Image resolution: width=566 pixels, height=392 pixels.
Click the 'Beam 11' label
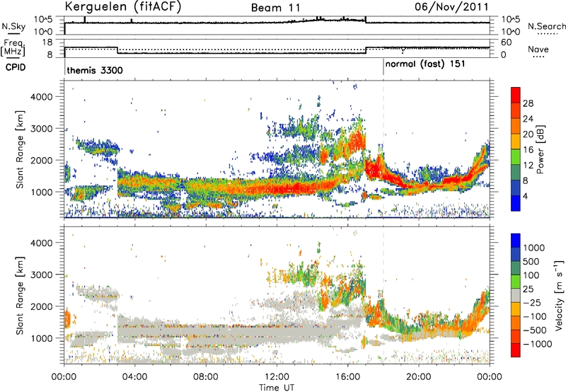(x=276, y=8)
